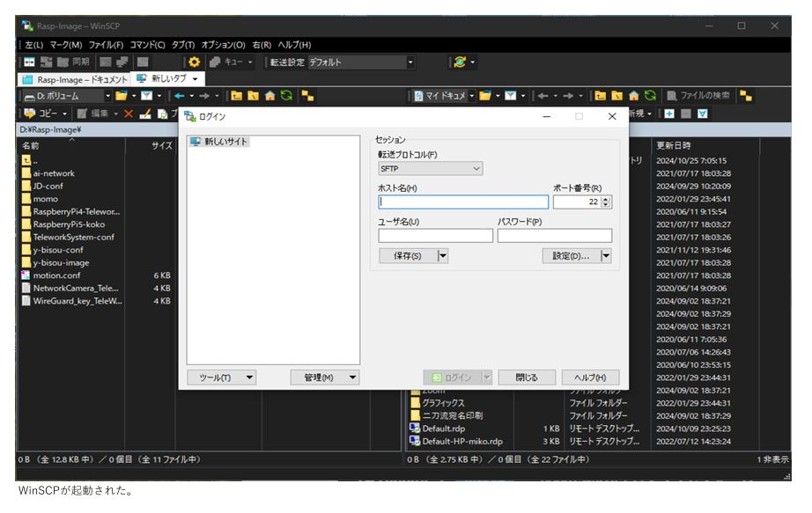812x513 pixels.
Task: Go forward in left panel history
Action: [204, 96]
